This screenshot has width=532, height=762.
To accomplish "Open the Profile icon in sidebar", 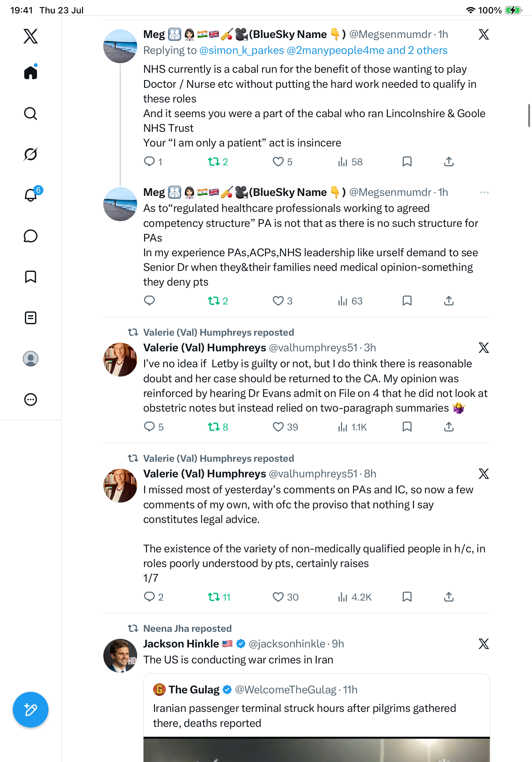I will 31,359.
